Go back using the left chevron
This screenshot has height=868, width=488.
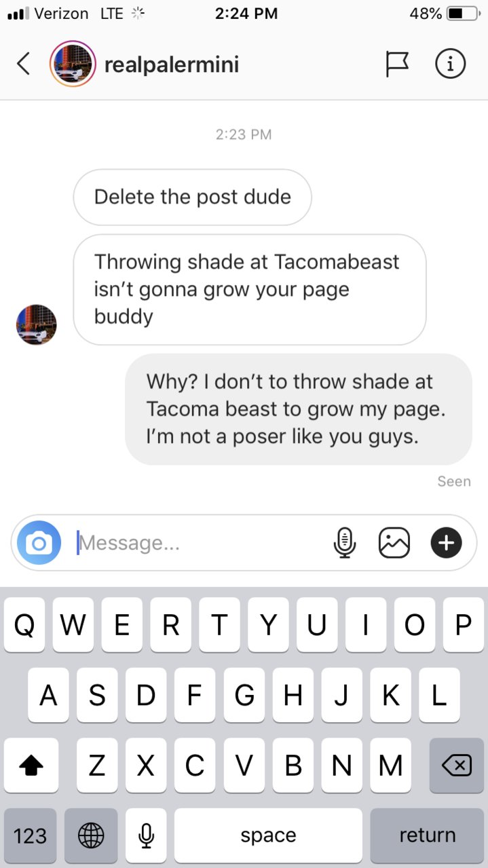pyautogui.click(x=24, y=64)
